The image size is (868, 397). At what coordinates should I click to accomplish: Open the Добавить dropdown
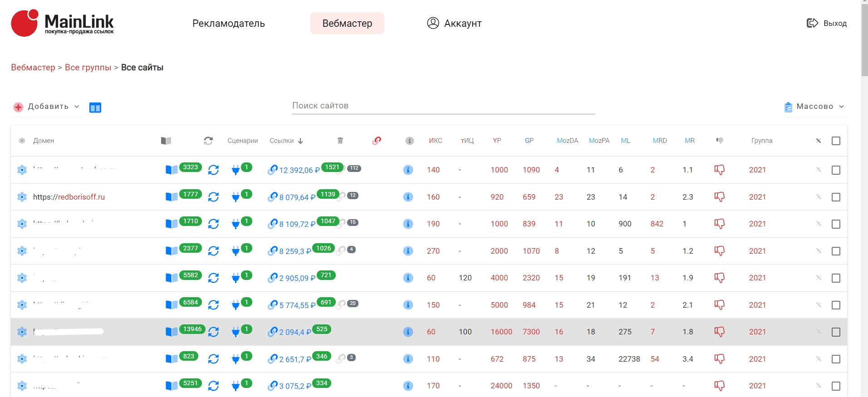47,107
